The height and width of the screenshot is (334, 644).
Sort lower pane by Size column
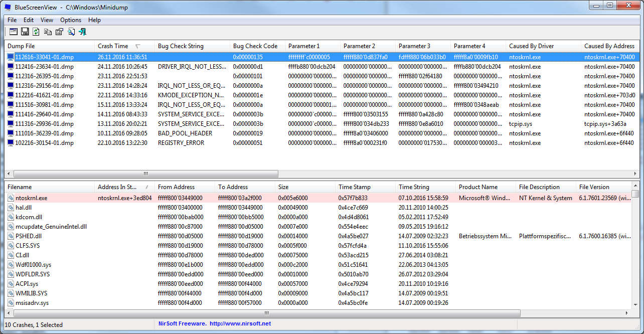coord(305,187)
